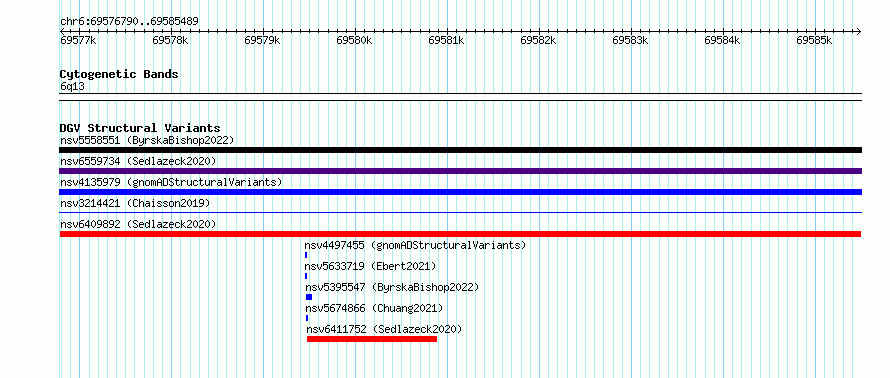This screenshot has width=890, height=378.
Task: Click the nsv5558551 (ByrskaBishop2022) label
Action: coord(147,140)
